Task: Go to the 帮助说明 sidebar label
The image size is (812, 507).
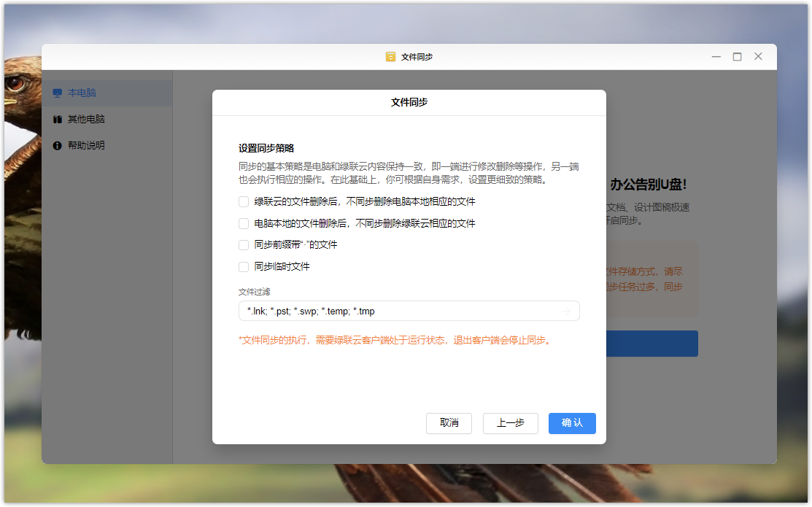Action: click(86, 146)
